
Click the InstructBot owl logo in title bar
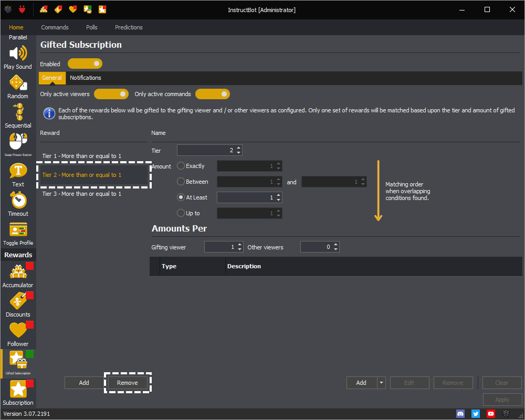[8, 9]
